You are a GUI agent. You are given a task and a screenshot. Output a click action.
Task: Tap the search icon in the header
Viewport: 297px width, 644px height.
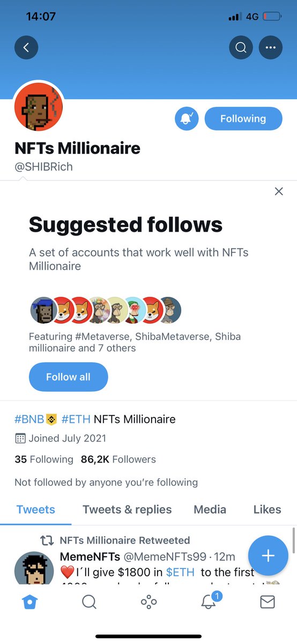(241, 48)
